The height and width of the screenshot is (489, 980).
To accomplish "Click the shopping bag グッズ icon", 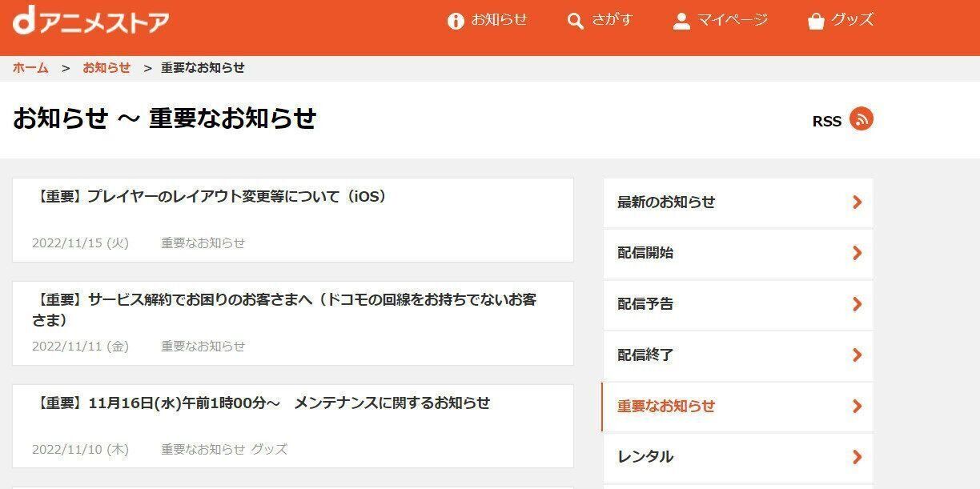I will click(816, 21).
